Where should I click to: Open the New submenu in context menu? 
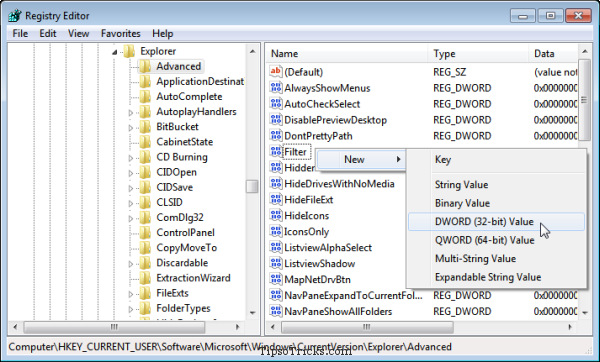tap(360, 159)
